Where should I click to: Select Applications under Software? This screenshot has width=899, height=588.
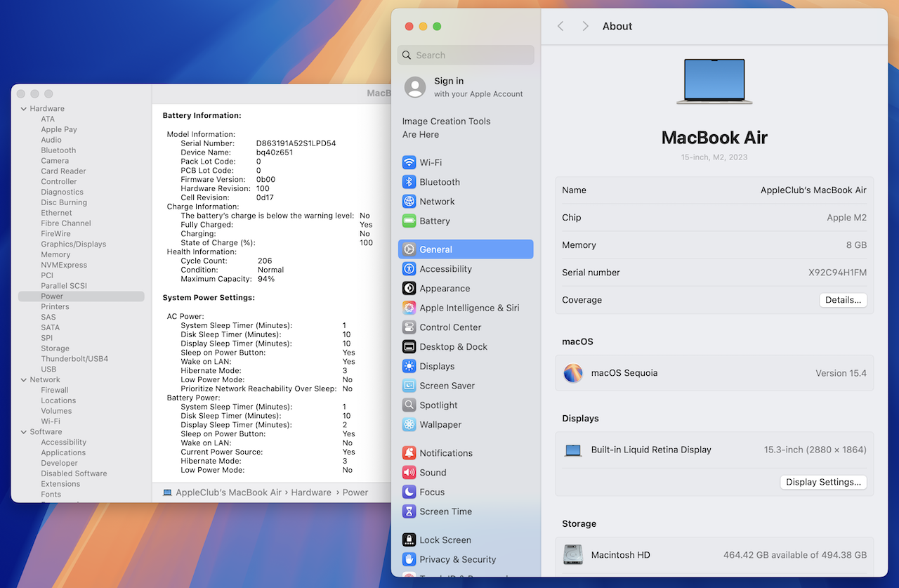[x=63, y=453]
